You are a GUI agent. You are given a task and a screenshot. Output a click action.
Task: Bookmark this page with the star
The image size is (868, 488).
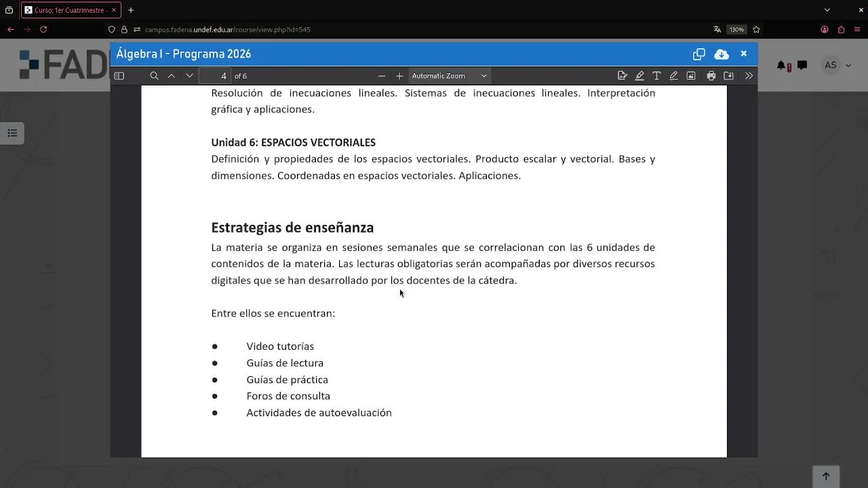tap(756, 30)
